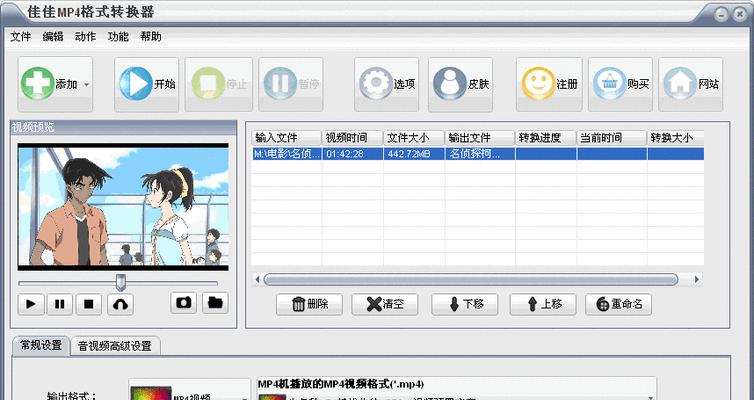Click the 442.72MB file size cell
754x400 pixels.
(x=414, y=154)
